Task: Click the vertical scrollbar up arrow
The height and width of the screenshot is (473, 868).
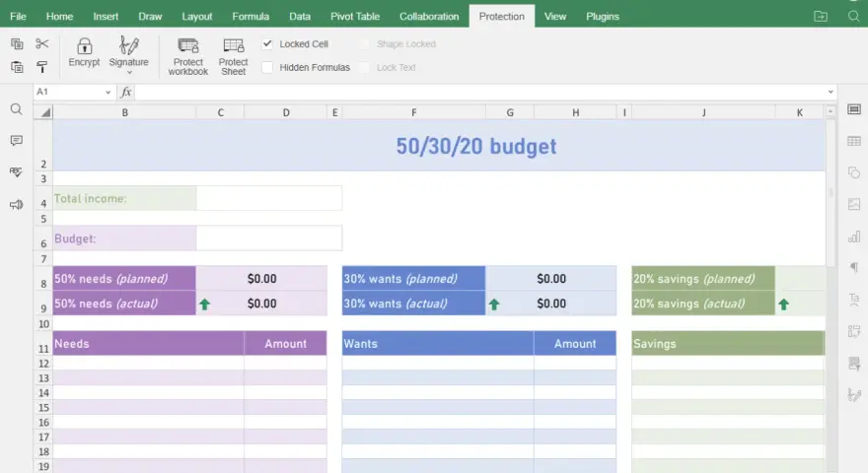Action: (831, 112)
